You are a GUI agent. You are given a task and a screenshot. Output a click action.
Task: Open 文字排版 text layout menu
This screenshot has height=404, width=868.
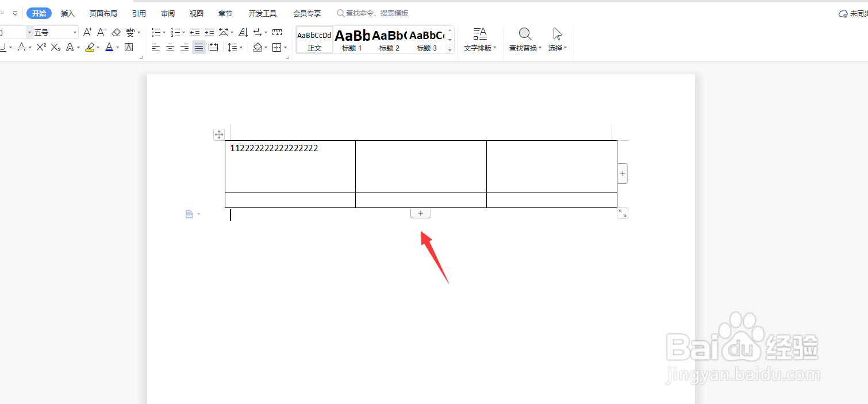(479, 39)
